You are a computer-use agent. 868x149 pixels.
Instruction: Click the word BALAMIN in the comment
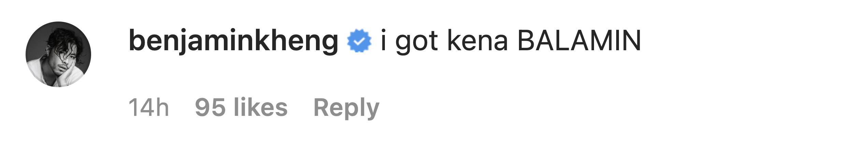(579, 41)
